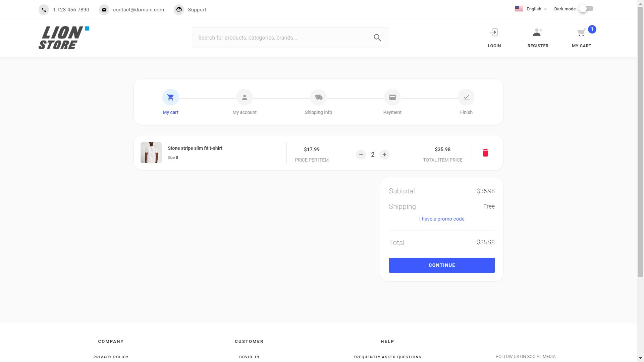Click the phone number icon
This screenshot has width=644, height=362.
[44, 10]
